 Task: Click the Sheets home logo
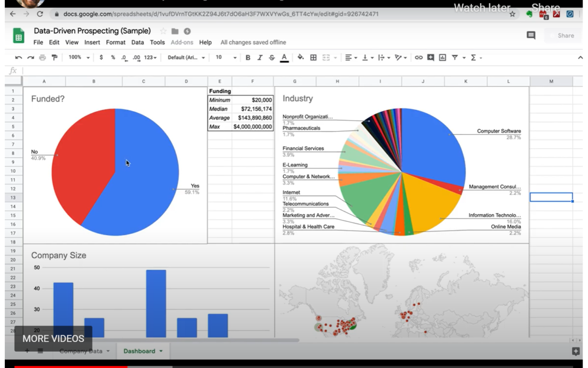[19, 35]
